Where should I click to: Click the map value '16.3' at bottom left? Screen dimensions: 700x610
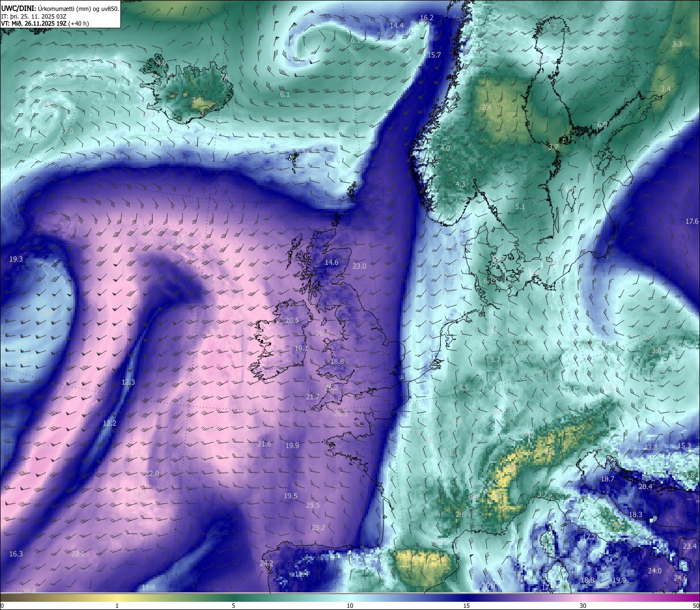[x=16, y=554]
